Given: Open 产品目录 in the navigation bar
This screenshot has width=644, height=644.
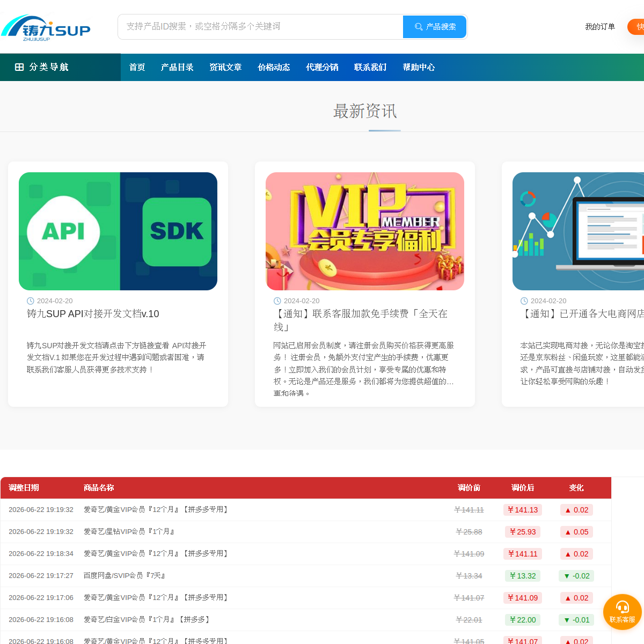Looking at the screenshot, I should 177,67.
